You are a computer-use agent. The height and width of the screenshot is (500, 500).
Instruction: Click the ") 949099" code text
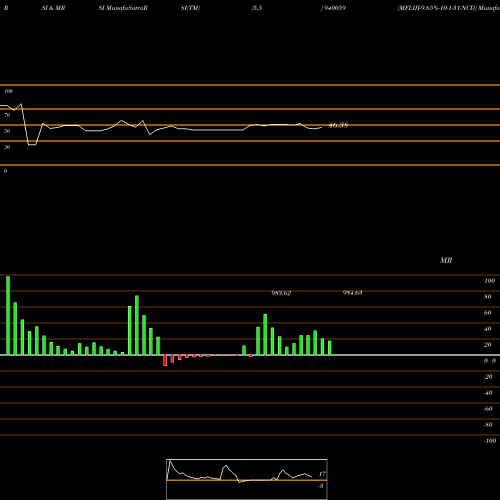[333, 8]
